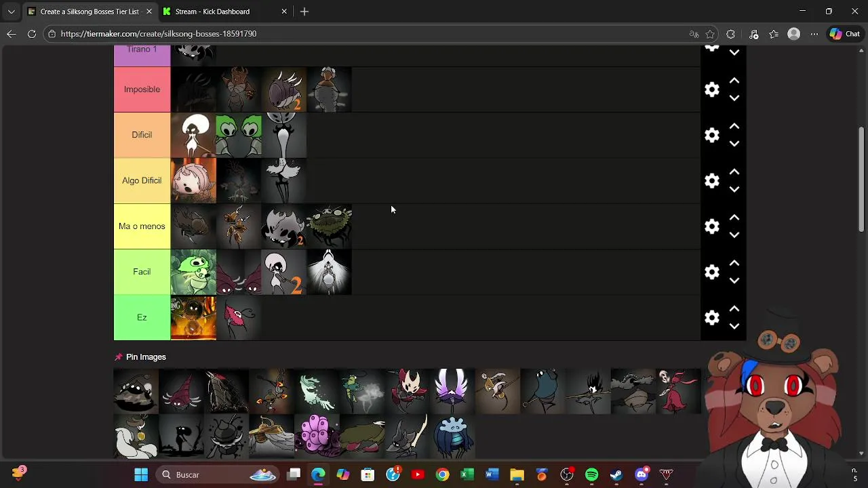Viewport: 868px width, 488px height.
Task: Click the Ma o menos yellow tier label
Action: coord(142,226)
